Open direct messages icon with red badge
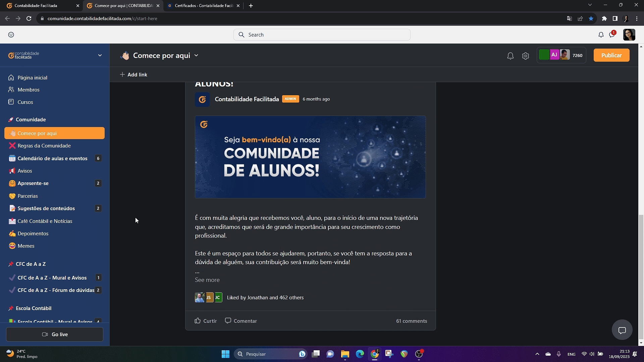Viewport: 644px width, 362px height. tap(612, 35)
